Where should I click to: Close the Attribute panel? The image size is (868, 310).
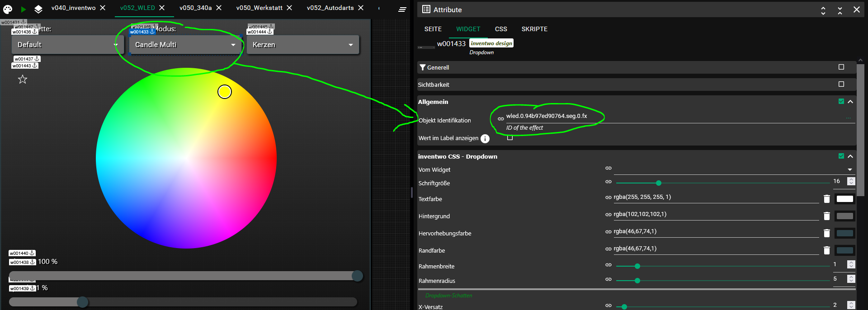856,9
